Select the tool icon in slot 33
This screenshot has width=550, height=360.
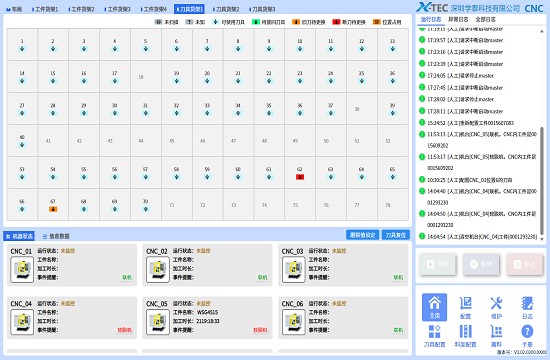[207, 113]
